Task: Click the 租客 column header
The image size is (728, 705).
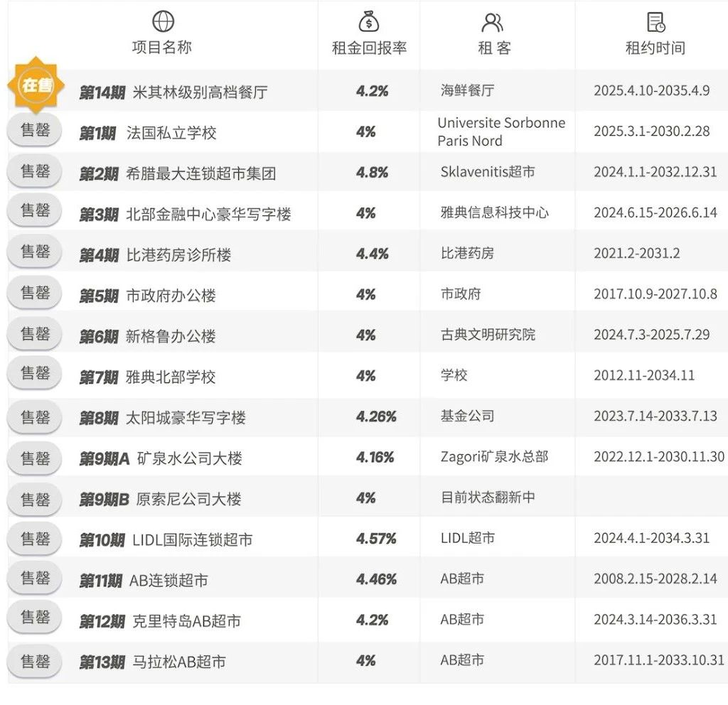Action: 495,48
